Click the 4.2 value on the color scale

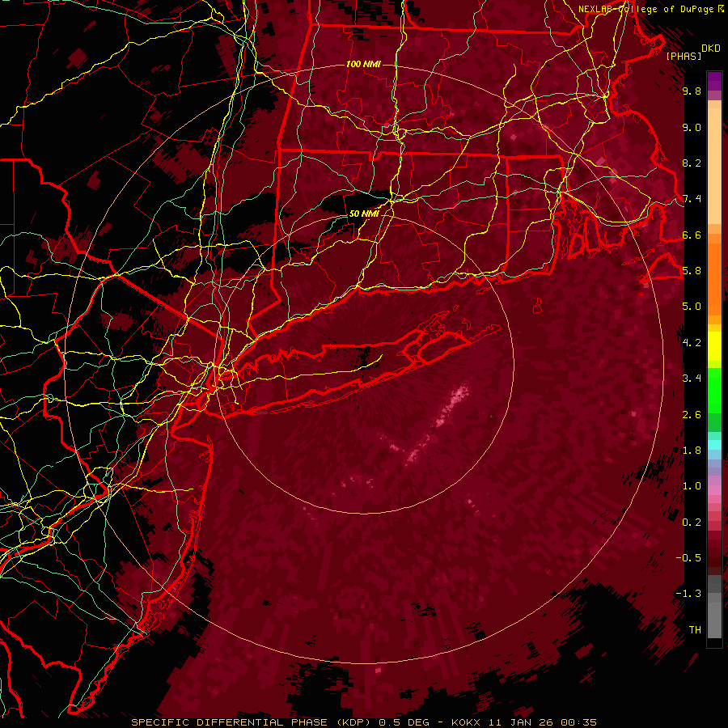pos(692,343)
